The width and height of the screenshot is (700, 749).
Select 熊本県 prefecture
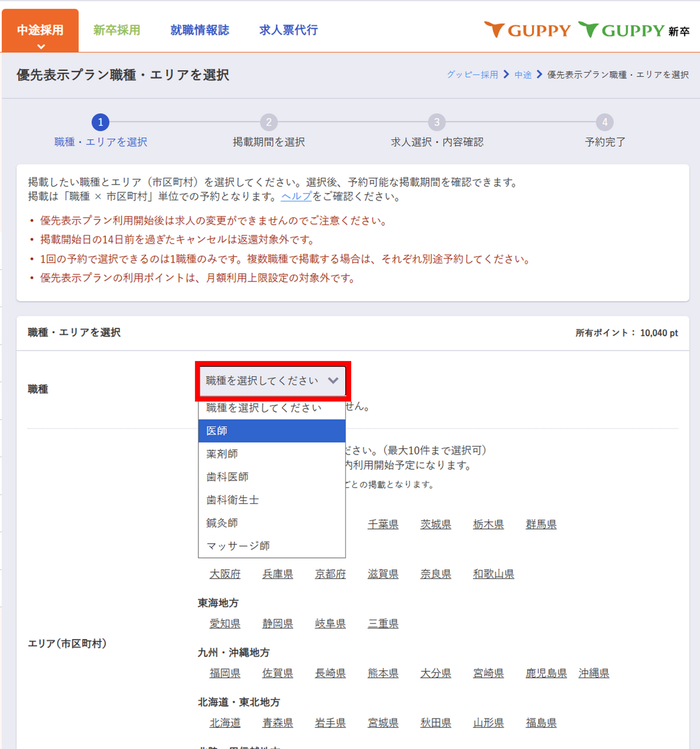point(383,674)
